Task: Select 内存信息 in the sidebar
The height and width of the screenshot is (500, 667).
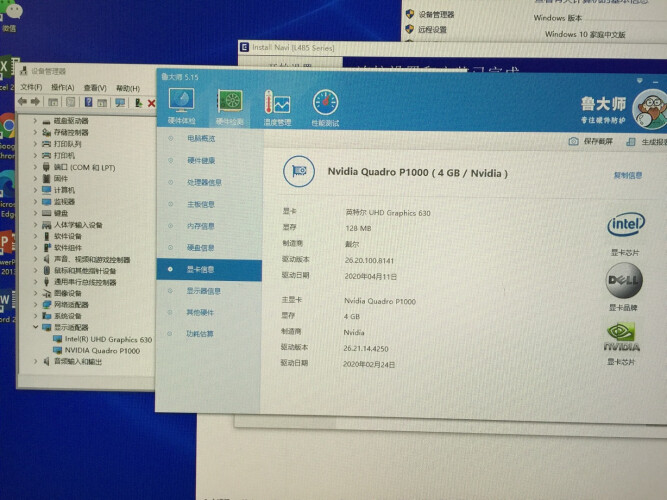Action: (201, 226)
